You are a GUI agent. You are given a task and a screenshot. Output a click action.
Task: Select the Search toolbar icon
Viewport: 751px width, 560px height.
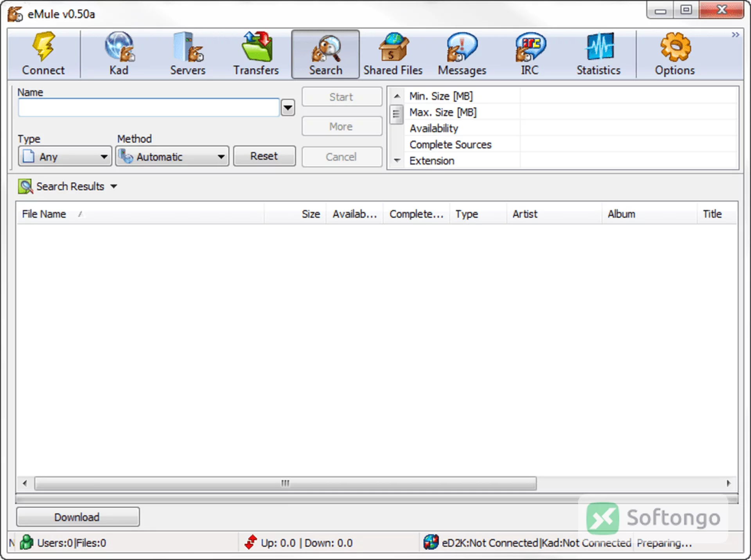point(325,54)
